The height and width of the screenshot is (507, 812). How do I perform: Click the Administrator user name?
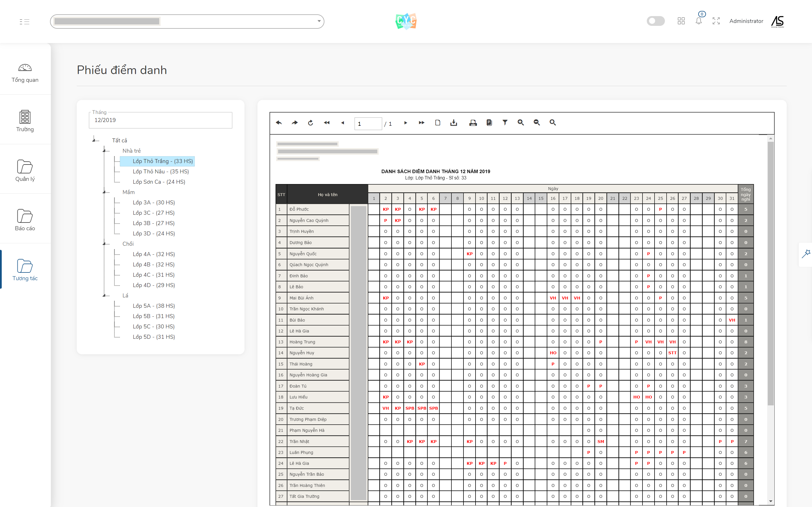coord(746,21)
